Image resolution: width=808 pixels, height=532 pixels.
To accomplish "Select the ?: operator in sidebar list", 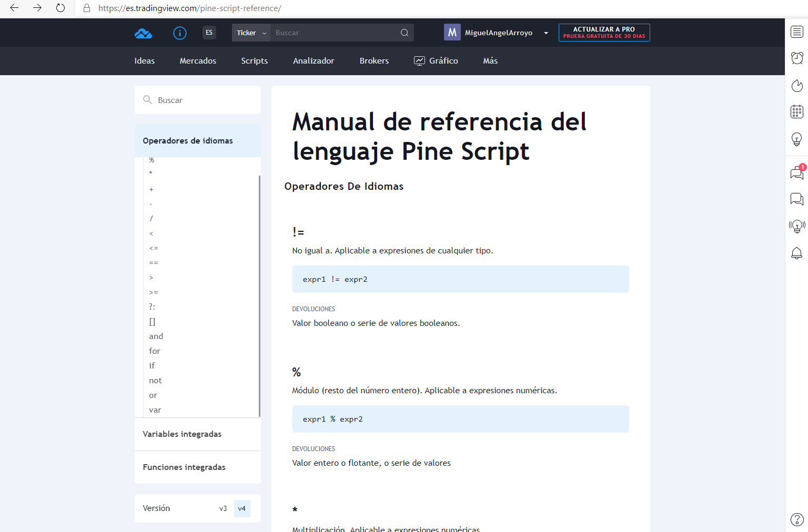I will pyautogui.click(x=152, y=306).
